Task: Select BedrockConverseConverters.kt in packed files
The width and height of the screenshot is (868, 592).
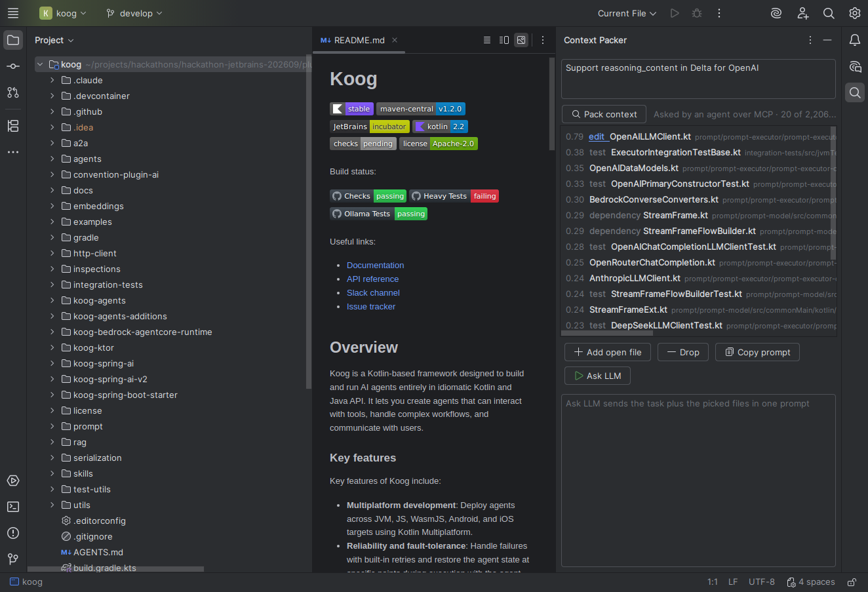Action: point(654,199)
